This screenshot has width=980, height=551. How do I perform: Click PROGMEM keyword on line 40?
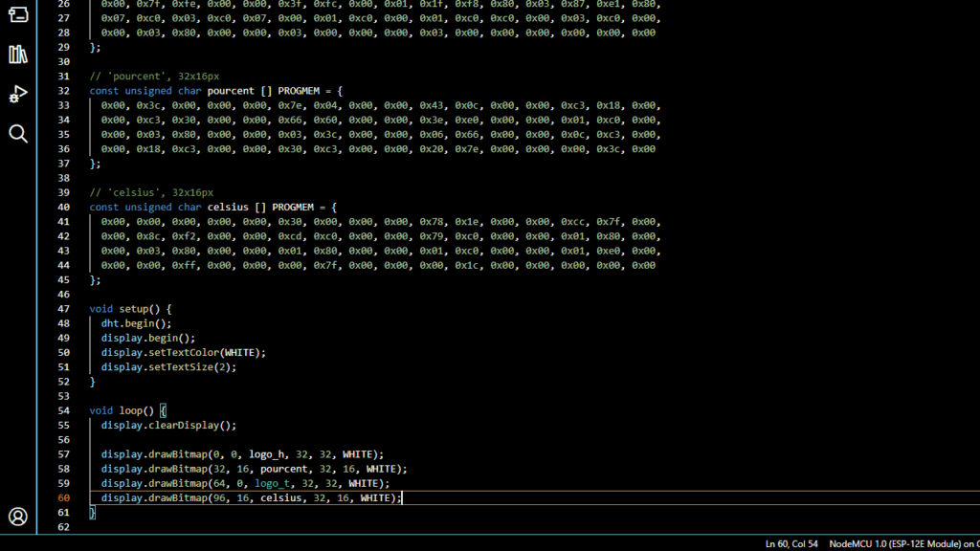pyautogui.click(x=293, y=207)
